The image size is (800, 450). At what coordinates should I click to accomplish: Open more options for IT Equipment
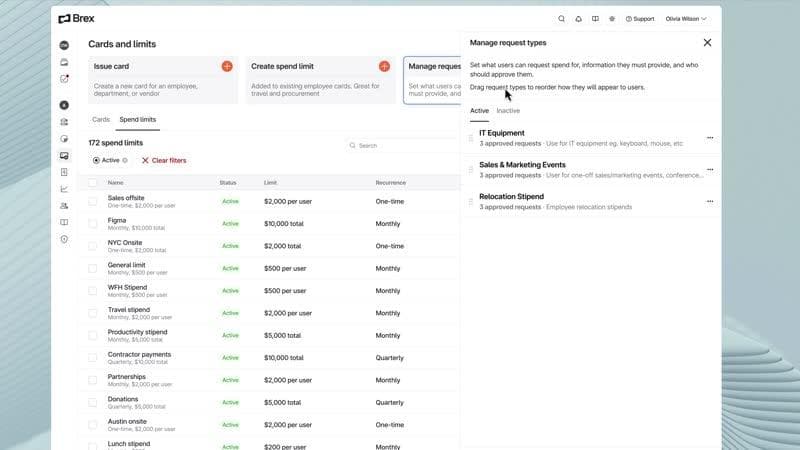point(710,138)
